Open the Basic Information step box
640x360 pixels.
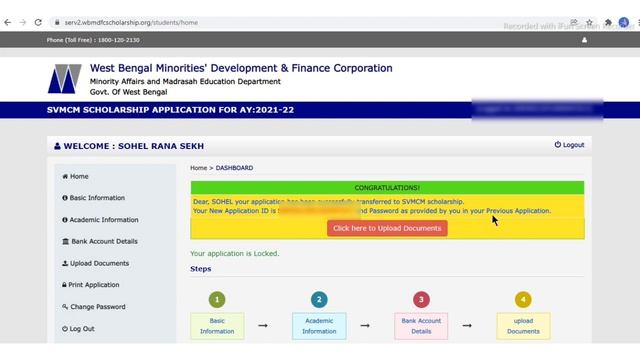[x=217, y=326]
